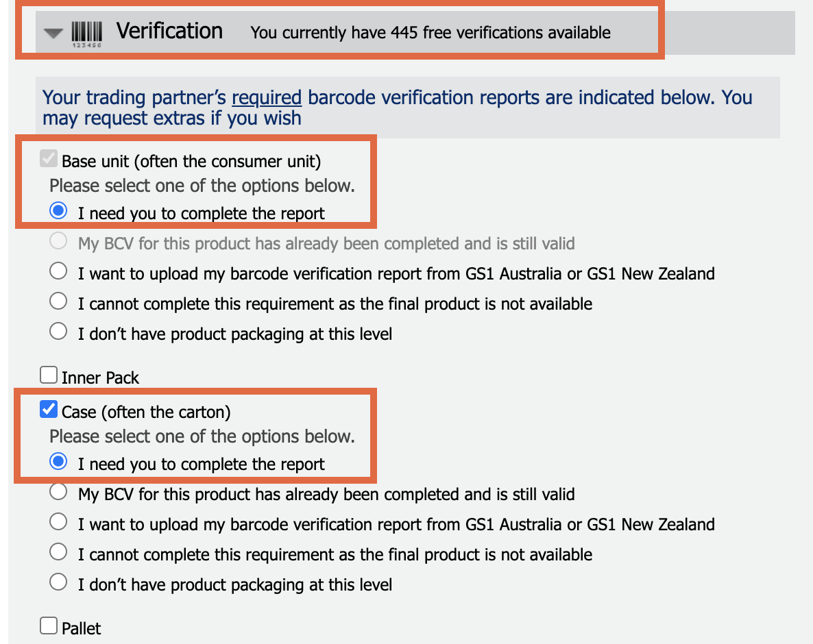This screenshot has height=644, width=813.
Task: Click the Inner Pack label text
Action: (100, 377)
